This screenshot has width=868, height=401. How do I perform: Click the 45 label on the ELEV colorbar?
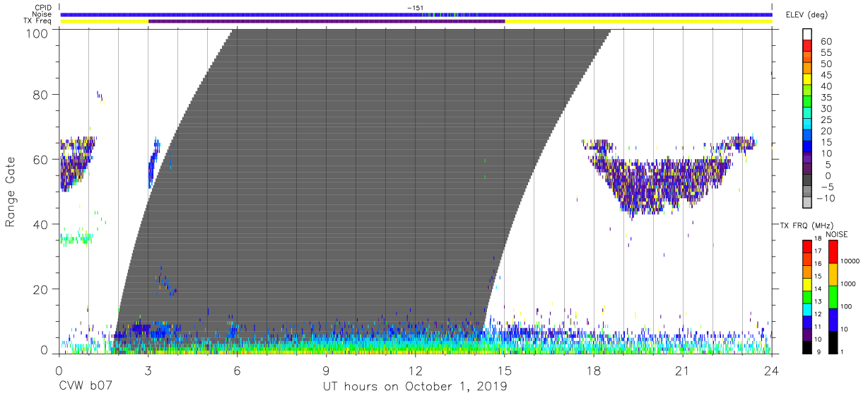click(826, 75)
